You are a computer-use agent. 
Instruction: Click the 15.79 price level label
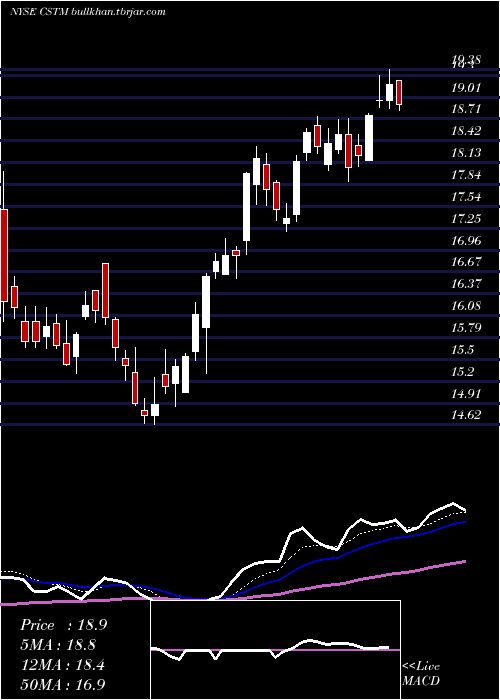pos(466,328)
